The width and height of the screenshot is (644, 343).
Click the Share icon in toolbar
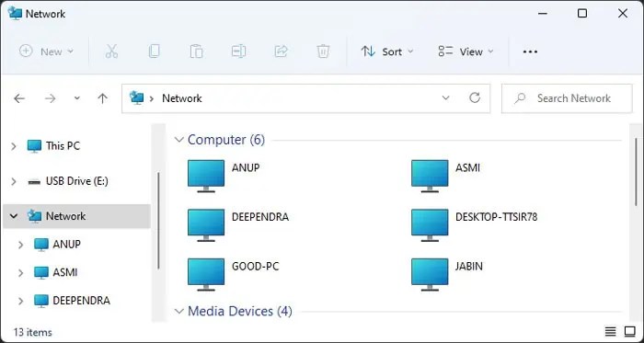[x=281, y=51]
